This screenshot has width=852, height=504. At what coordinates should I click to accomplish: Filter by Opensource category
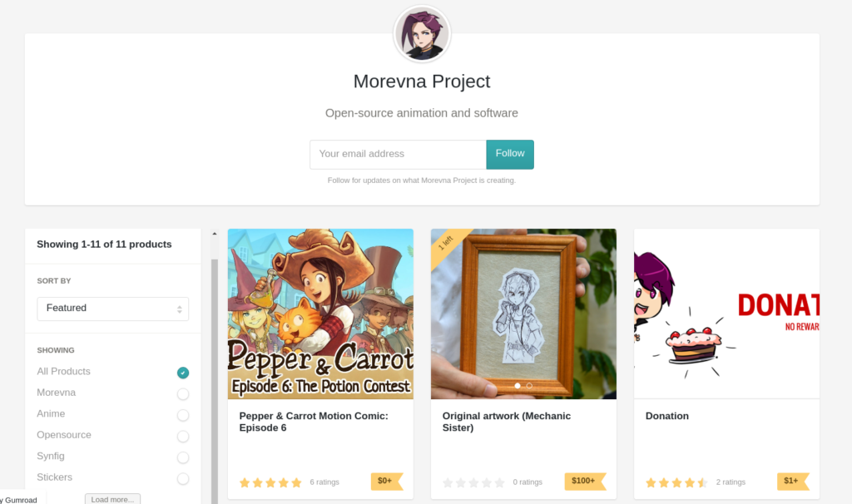coord(64,435)
